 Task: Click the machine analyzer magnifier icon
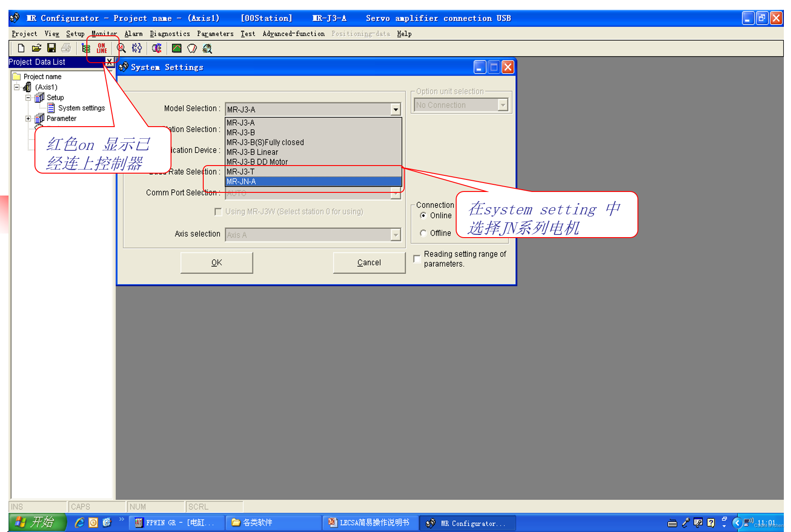point(207,48)
